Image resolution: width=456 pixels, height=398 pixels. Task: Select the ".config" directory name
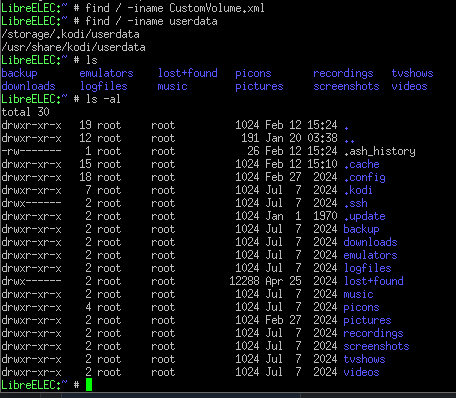tap(365, 177)
